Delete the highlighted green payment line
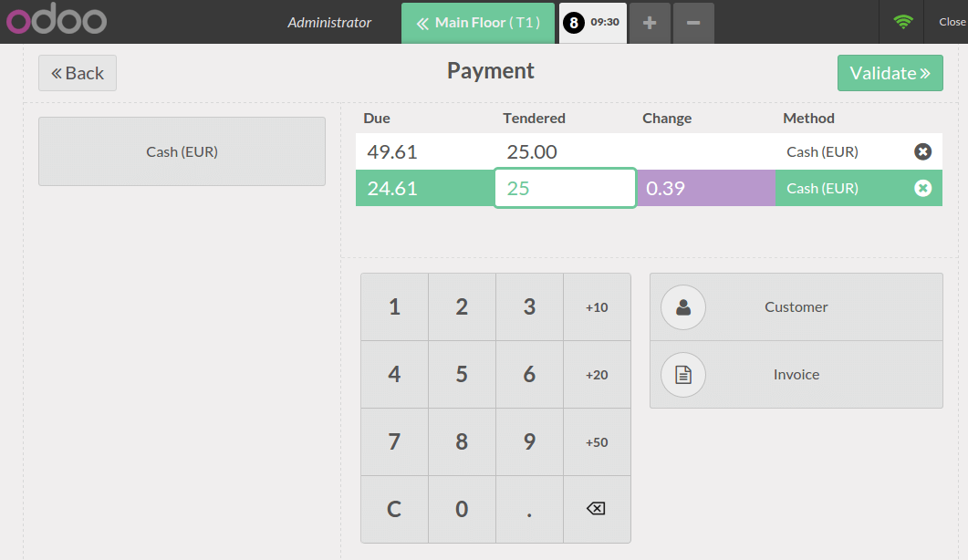Image resolution: width=968 pixels, height=560 pixels. point(922,188)
